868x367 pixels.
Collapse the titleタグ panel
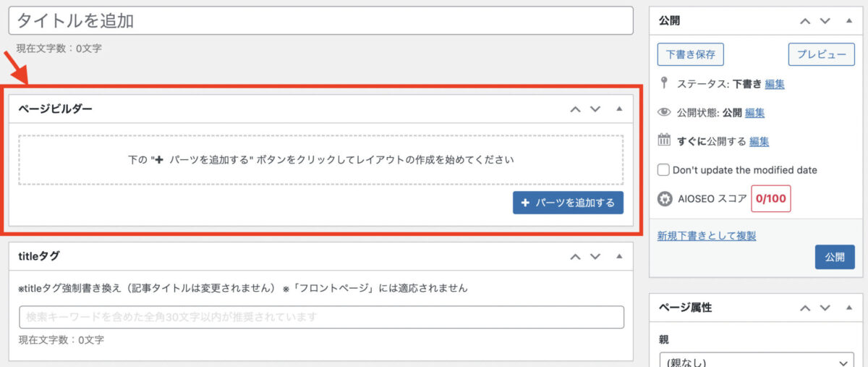click(x=619, y=256)
